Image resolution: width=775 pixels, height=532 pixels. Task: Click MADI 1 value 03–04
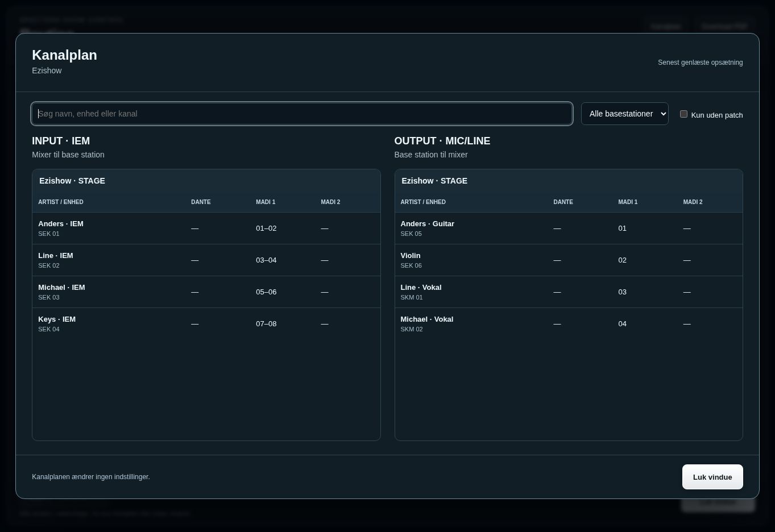(266, 260)
